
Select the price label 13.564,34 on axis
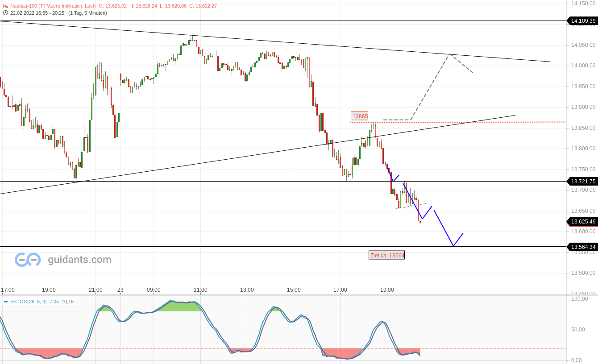pos(582,247)
